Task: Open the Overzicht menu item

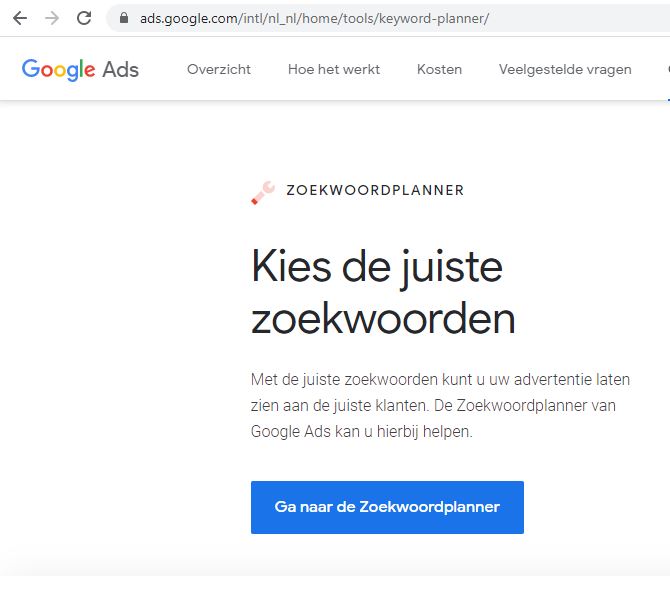Action: pos(219,69)
